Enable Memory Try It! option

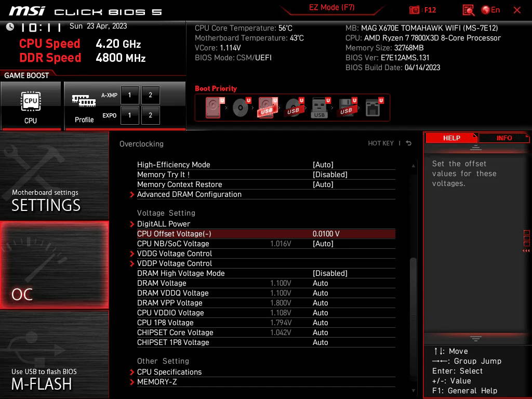(x=164, y=175)
